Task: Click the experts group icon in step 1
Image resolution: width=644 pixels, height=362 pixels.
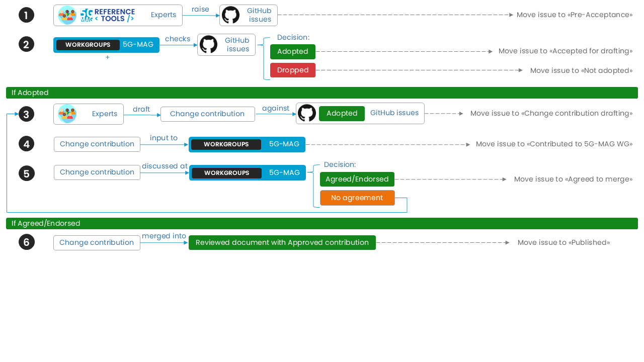Action: click(x=67, y=15)
